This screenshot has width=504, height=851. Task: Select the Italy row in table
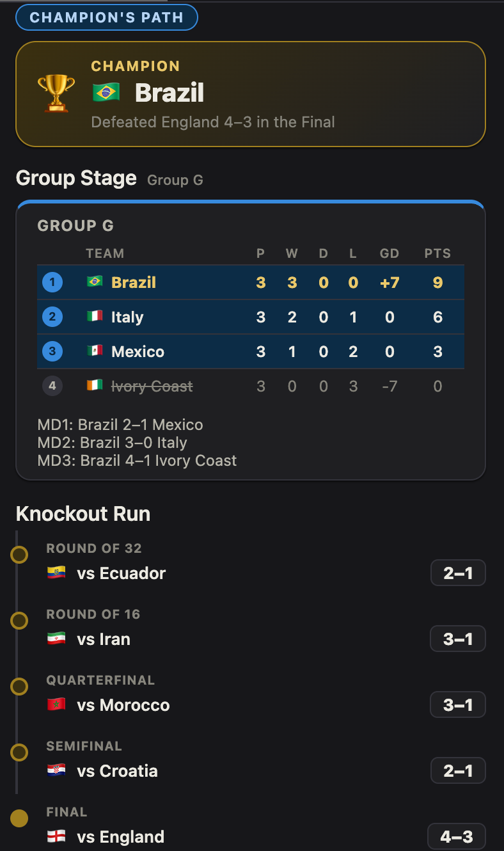[251, 317]
